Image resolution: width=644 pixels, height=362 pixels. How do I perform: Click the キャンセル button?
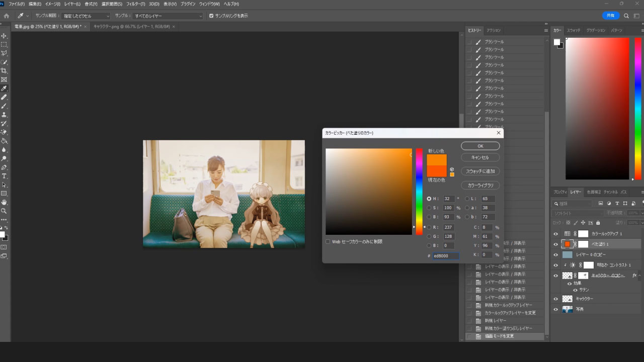coord(480,157)
